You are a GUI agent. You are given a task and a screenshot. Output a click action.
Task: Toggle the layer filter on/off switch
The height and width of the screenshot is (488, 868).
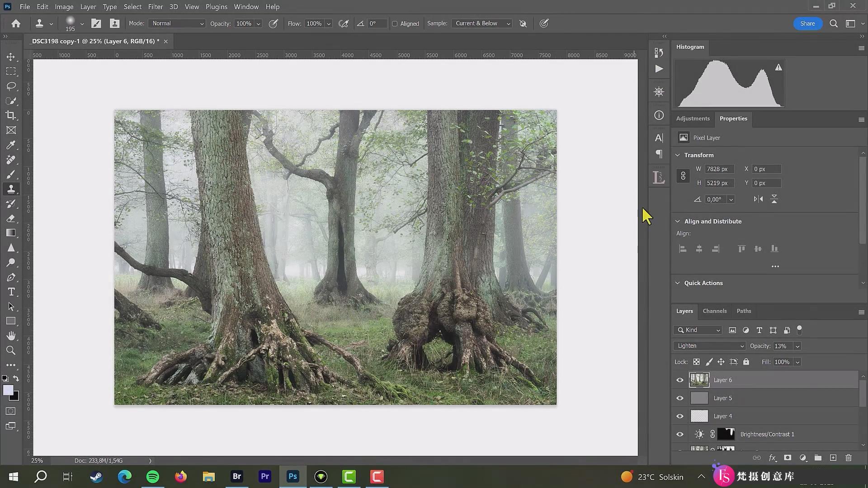pyautogui.click(x=799, y=330)
